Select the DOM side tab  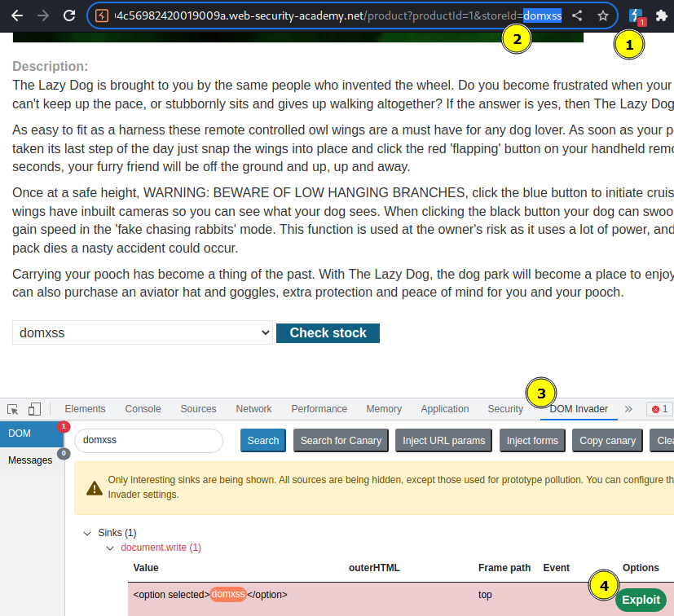32,433
